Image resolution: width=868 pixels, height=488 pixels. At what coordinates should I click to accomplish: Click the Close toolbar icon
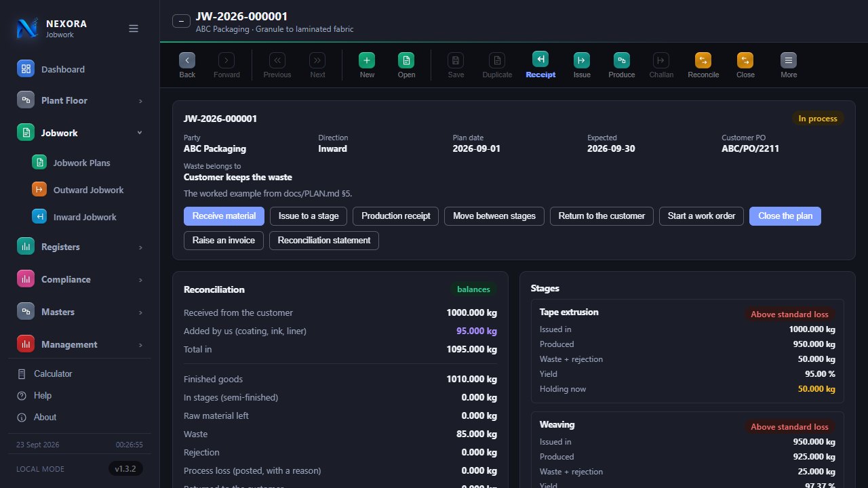pyautogui.click(x=745, y=60)
